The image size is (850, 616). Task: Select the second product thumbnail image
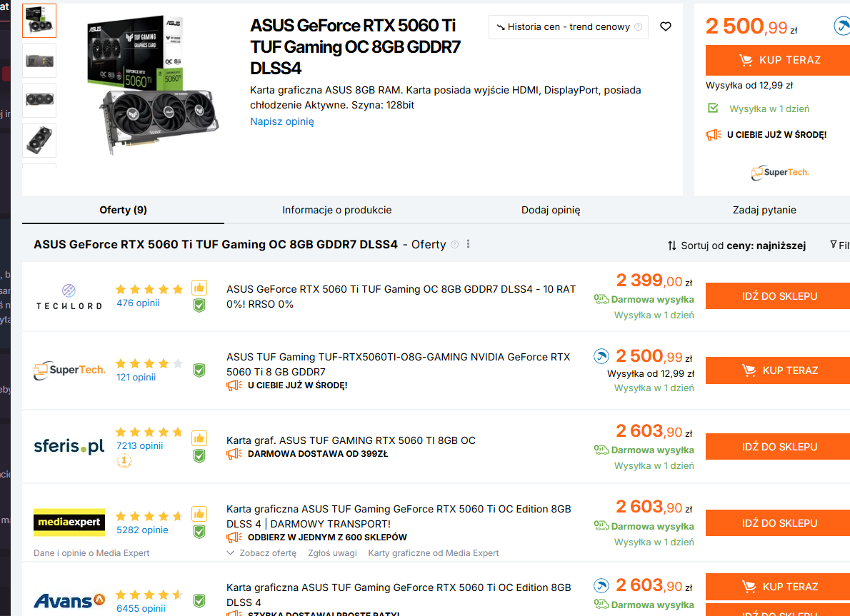click(39, 61)
